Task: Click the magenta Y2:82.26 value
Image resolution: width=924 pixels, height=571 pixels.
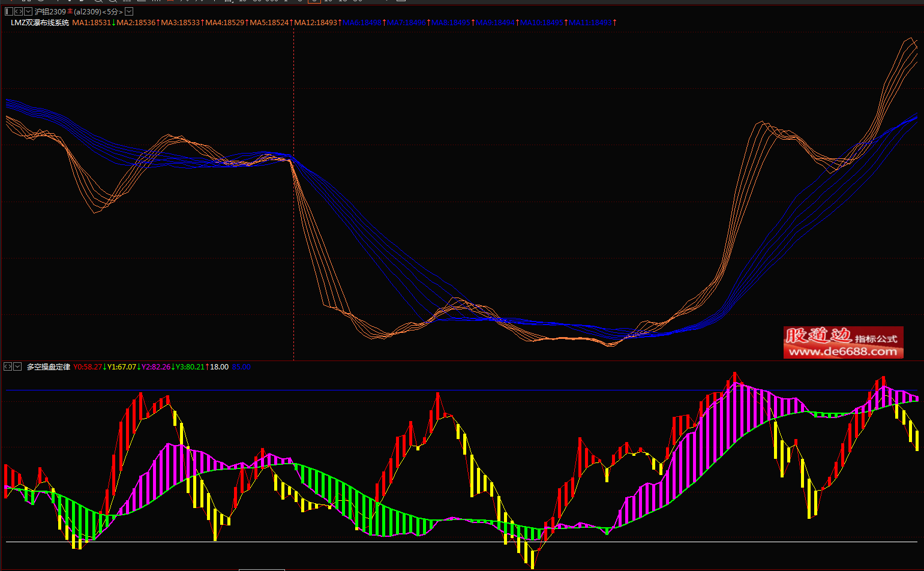Action: coord(156,366)
